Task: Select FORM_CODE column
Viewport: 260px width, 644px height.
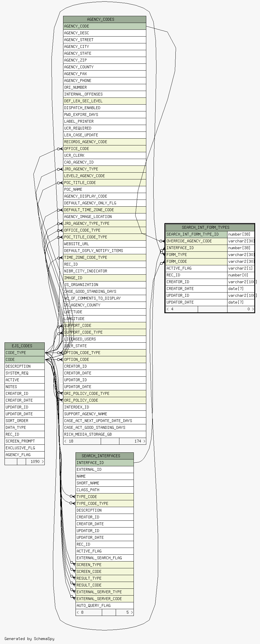Action: (x=196, y=261)
